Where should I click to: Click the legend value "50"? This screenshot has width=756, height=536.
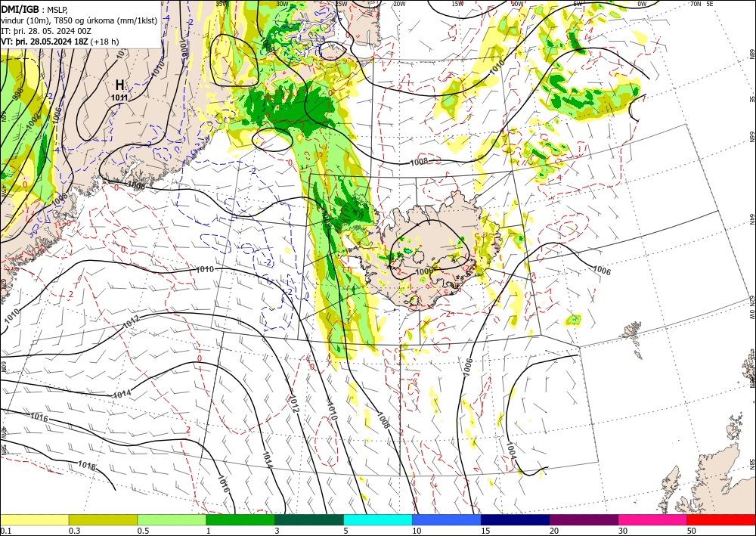point(692,531)
